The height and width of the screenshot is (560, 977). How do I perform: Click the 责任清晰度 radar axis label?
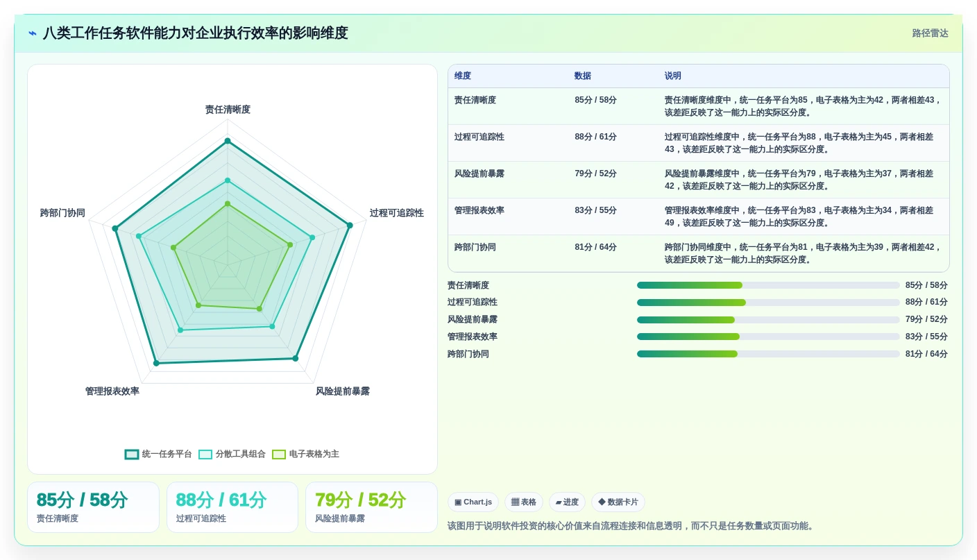point(228,110)
